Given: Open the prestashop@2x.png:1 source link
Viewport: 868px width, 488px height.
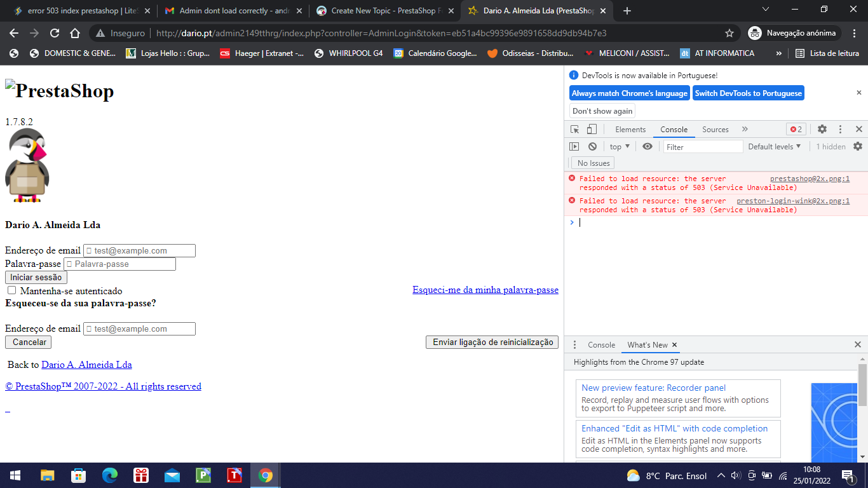Looking at the screenshot, I should (810, 179).
